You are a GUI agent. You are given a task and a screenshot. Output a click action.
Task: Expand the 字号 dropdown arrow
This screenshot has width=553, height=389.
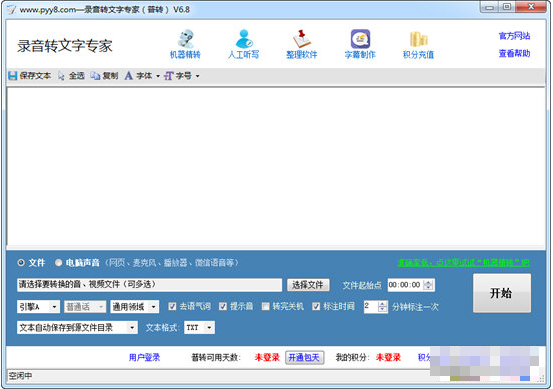[198, 76]
